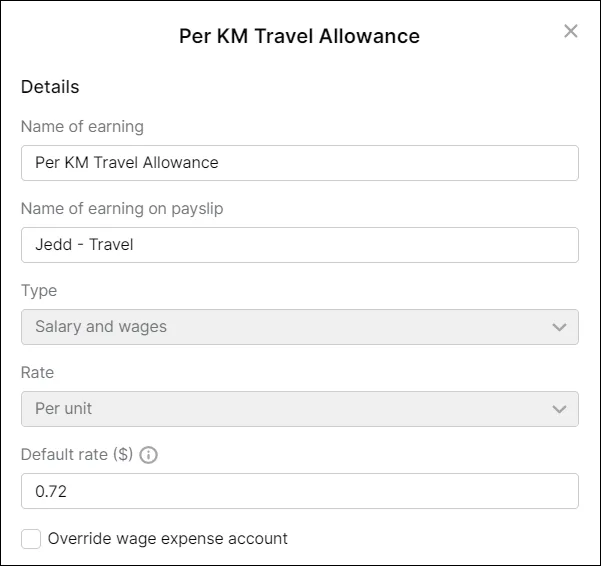
Task: Click the Details section heading
Action: [x=50, y=87]
